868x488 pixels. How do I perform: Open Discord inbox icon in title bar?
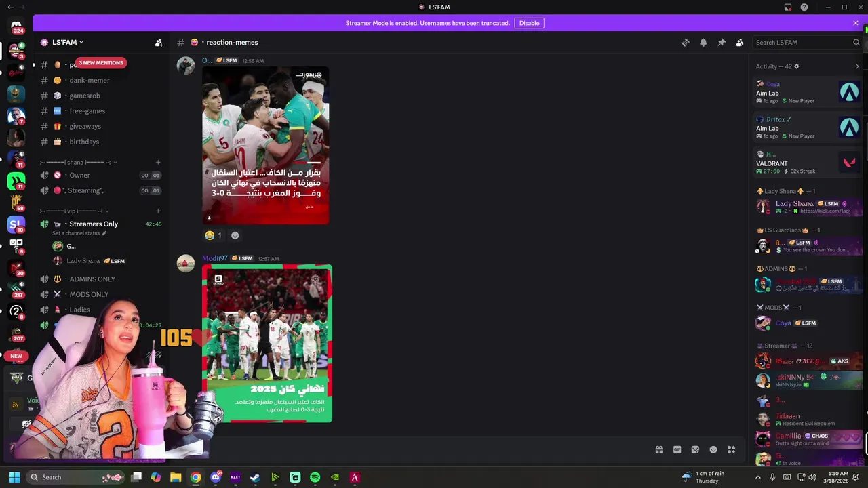click(788, 7)
